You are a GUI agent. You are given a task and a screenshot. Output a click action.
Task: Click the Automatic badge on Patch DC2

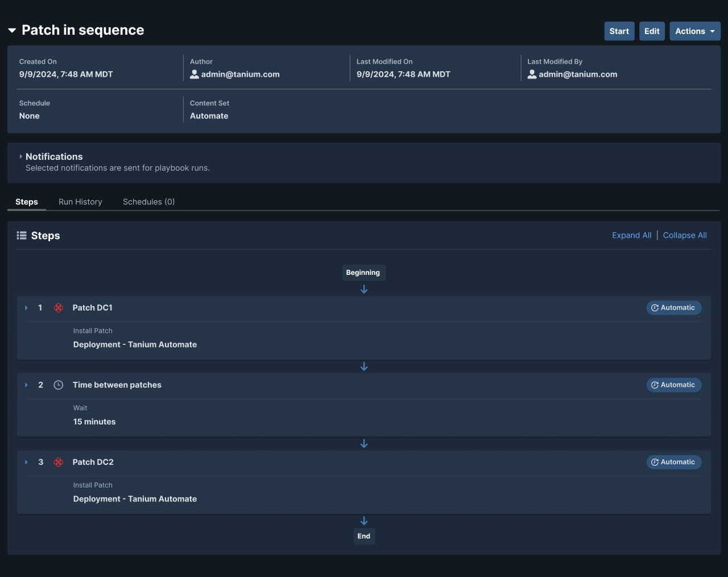[x=674, y=462]
